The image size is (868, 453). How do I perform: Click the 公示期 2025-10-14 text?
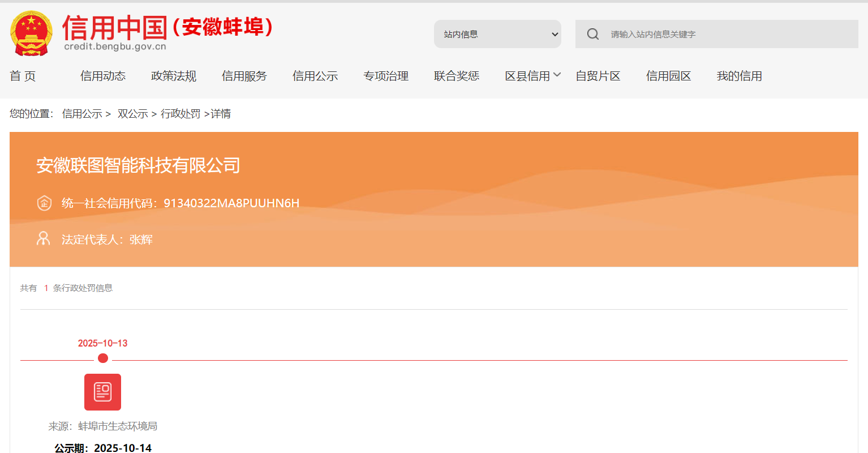(x=103, y=448)
